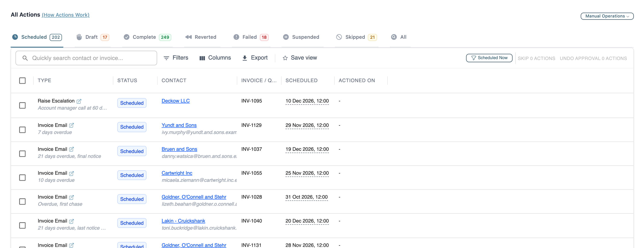
Task: Check the Cartwright Inc row checkbox
Action: click(23, 178)
